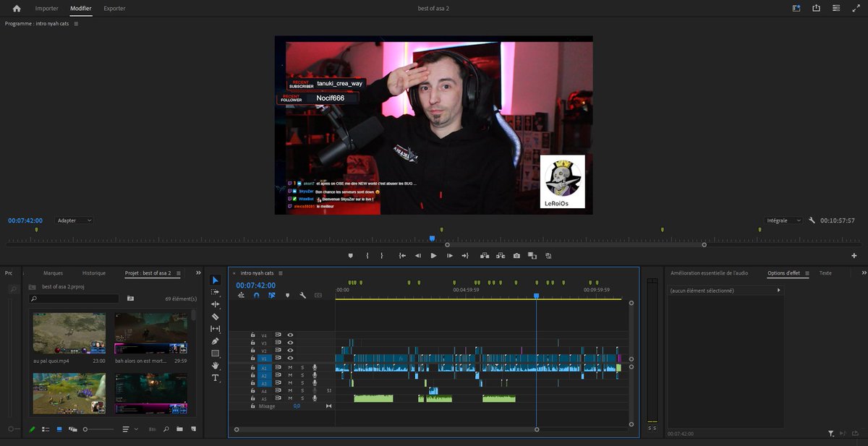Open the Projet panel menu icon
This screenshot has width=868, height=446.
tap(179, 273)
